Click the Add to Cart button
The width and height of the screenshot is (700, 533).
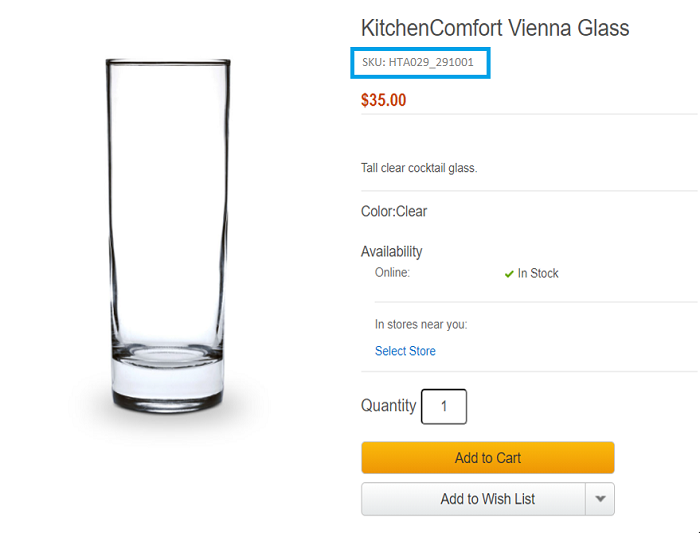pos(487,458)
